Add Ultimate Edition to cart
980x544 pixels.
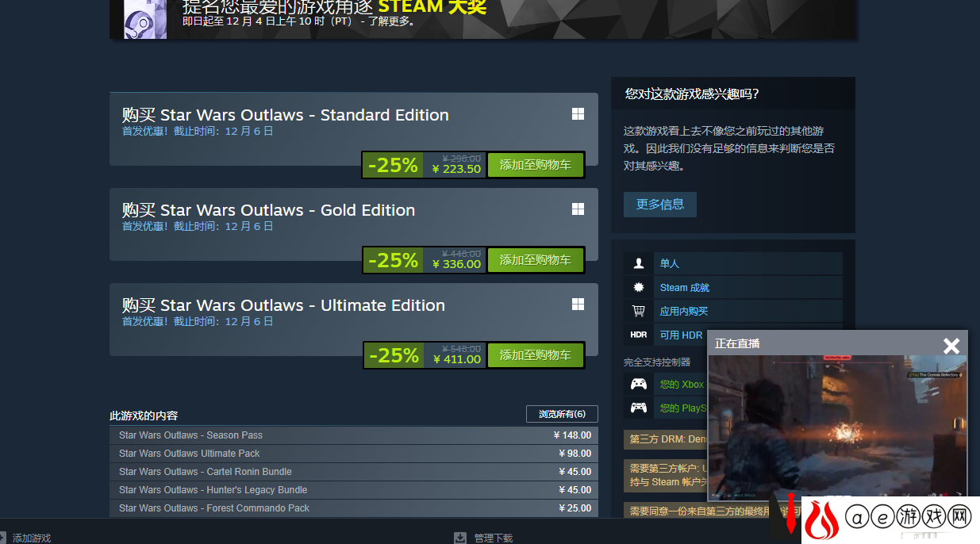click(x=536, y=355)
